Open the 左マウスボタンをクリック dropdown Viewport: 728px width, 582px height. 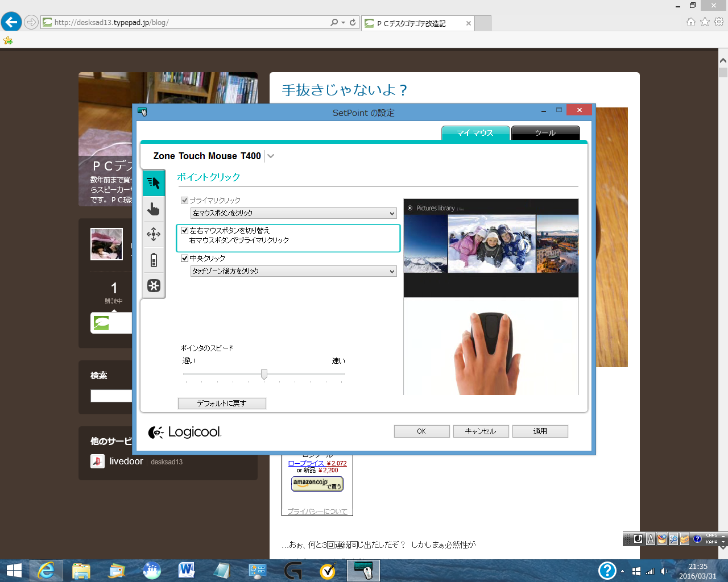pyautogui.click(x=293, y=213)
